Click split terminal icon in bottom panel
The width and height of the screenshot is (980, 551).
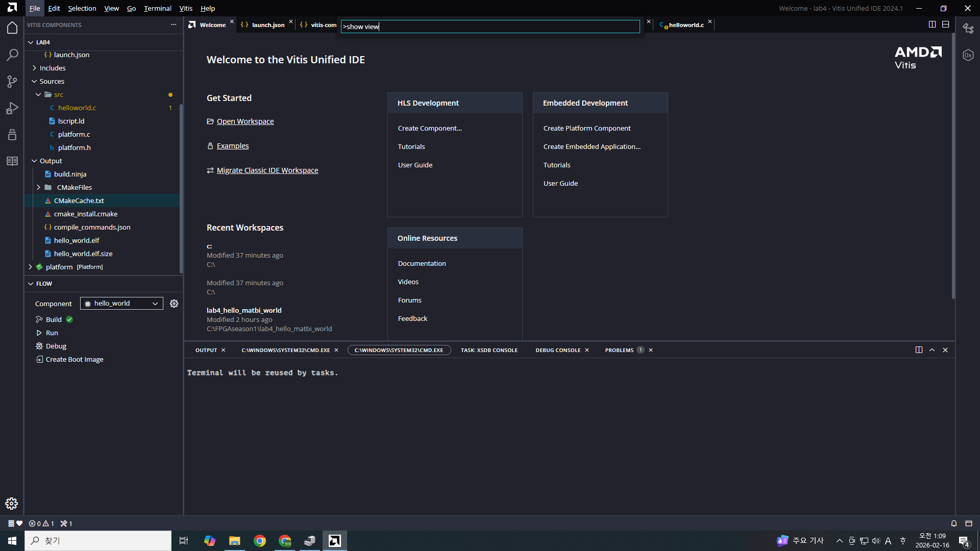[x=919, y=350]
